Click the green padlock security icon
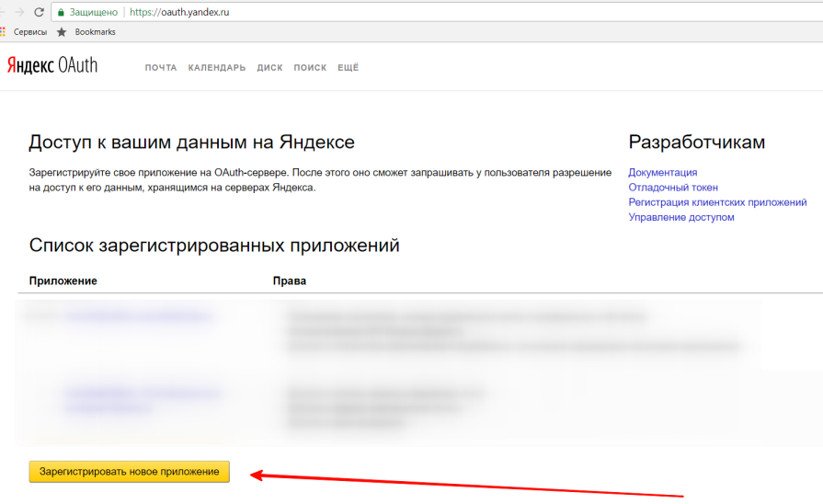 point(61,12)
